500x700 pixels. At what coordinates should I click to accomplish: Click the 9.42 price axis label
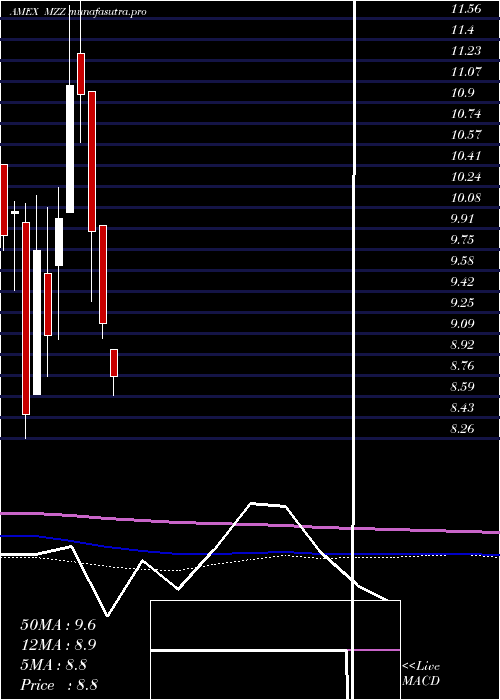click(462, 282)
